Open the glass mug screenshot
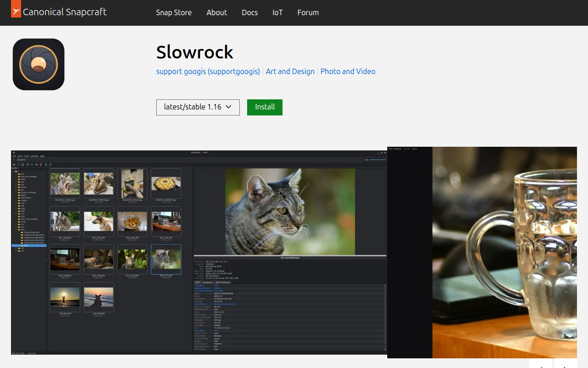The width and height of the screenshot is (588, 368). point(482,253)
